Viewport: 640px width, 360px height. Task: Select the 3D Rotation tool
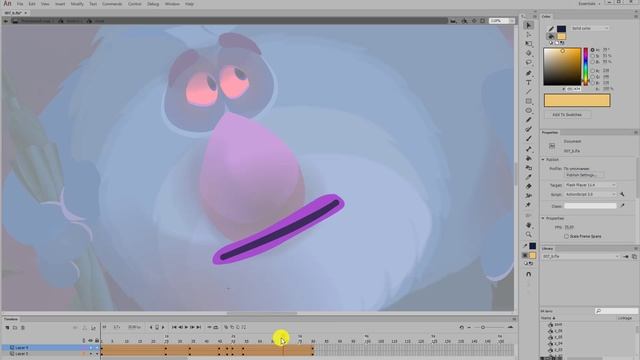point(529,53)
